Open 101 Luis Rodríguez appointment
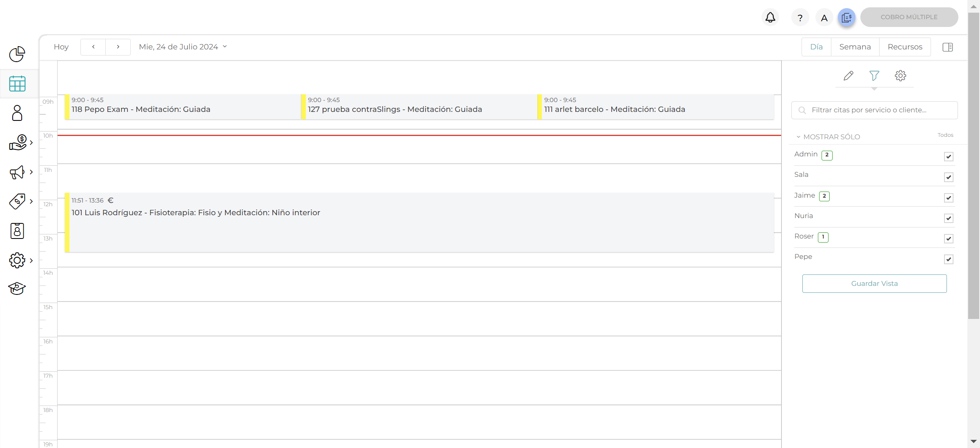Screen dimensions: 980x448 419,222
